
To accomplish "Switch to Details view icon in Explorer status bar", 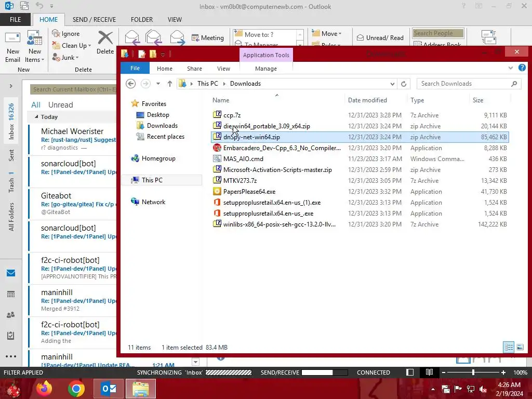I will pos(508,347).
